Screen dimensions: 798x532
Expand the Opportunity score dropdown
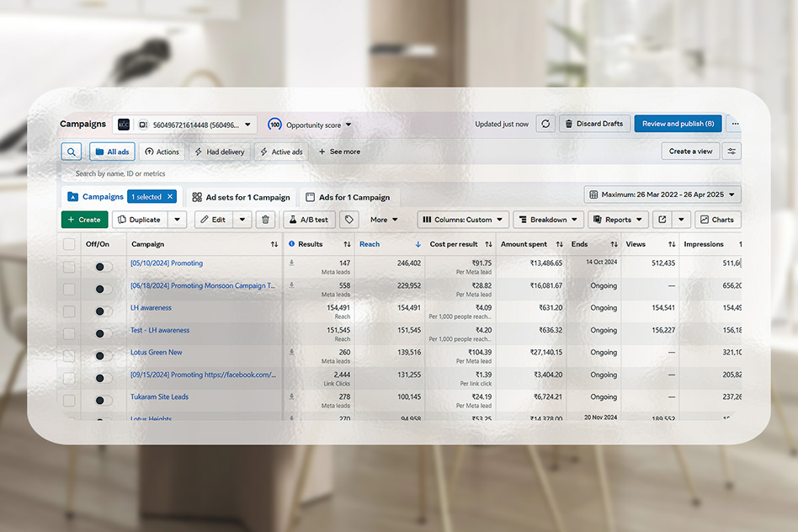[348, 125]
